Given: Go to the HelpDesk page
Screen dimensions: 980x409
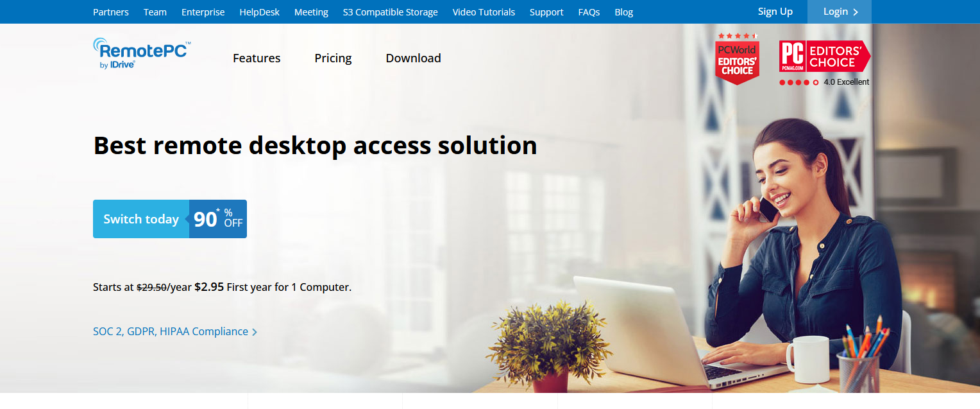Looking at the screenshot, I should pyautogui.click(x=260, y=12).
